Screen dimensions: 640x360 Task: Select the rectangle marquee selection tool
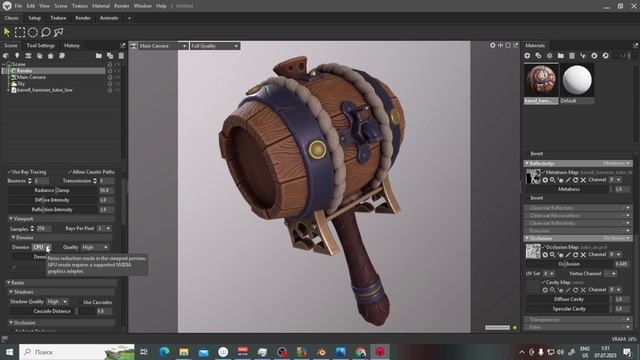pyautogui.click(x=20, y=32)
